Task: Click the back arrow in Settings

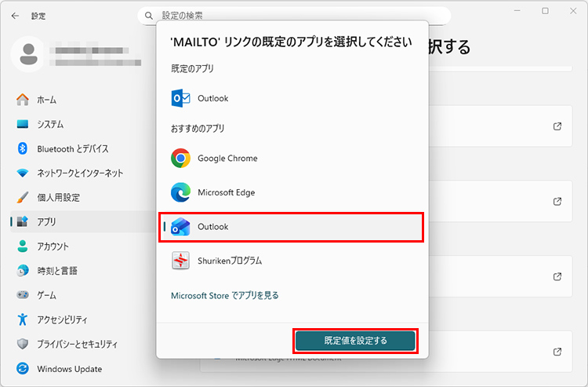Action: [x=15, y=16]
